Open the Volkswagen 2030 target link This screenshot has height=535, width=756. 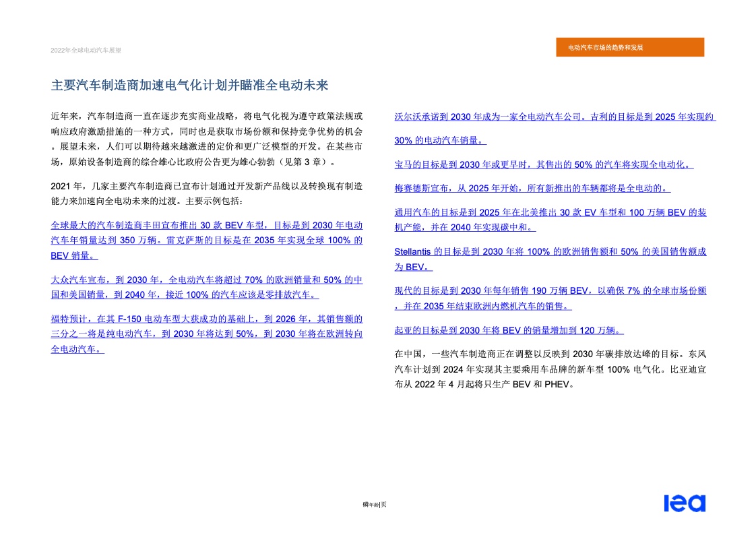click(206, 287)
